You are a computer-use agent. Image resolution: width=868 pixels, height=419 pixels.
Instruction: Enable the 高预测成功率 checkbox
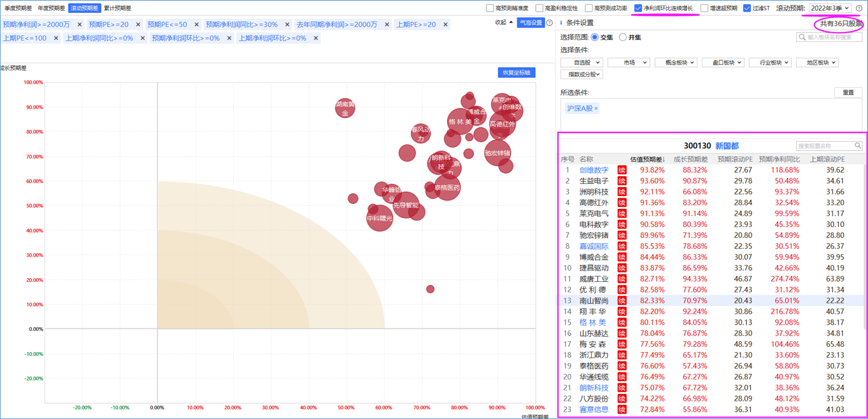589,8
